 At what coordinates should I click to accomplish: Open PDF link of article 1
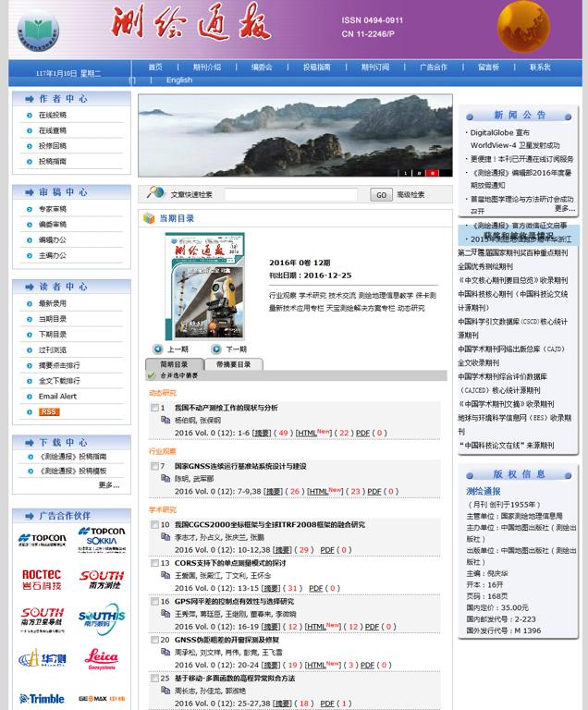tap(362, 433)
